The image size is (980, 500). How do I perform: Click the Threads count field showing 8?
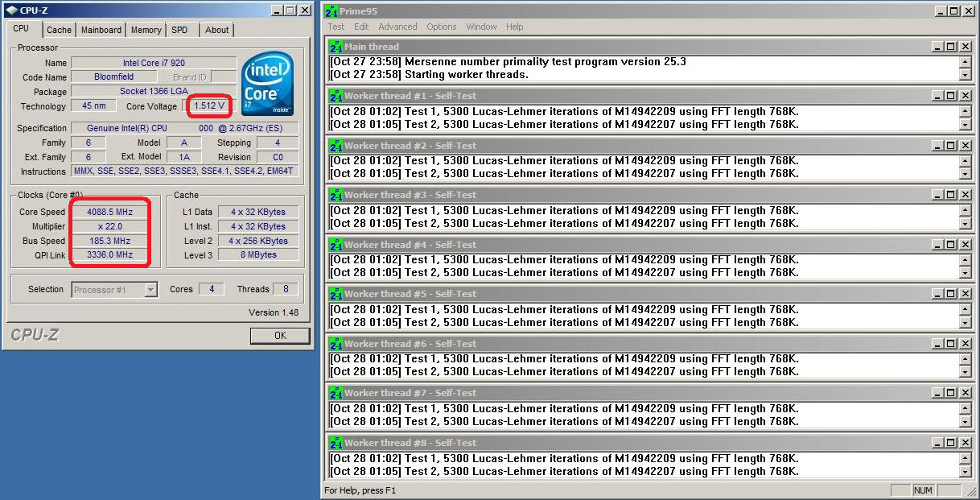pyautogui.click(x=286, y=289)
